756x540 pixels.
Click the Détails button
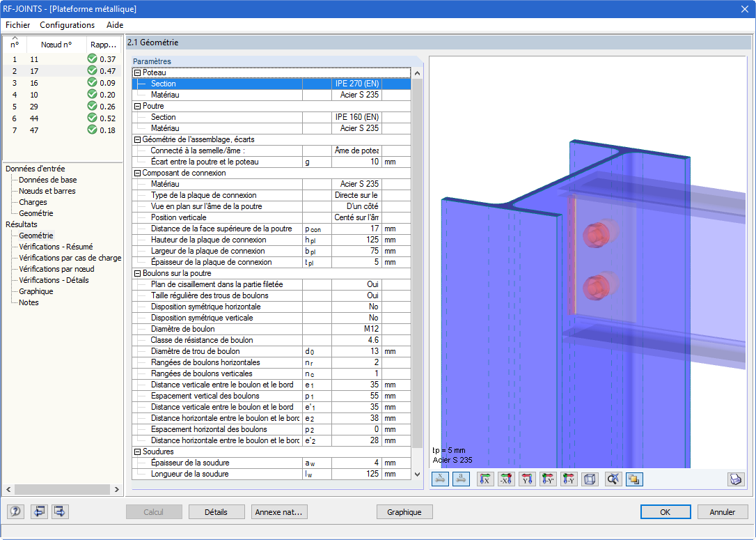coord(216,512)
